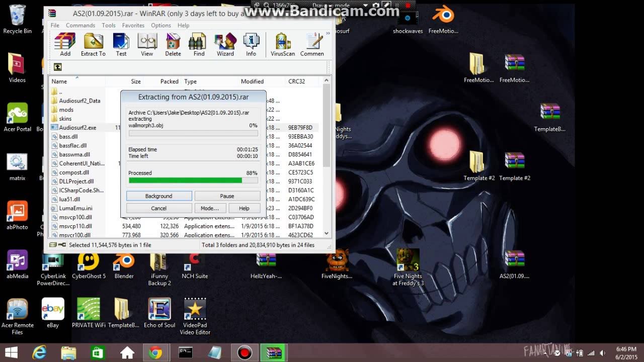Open the Windows Start button

(11, 352)
